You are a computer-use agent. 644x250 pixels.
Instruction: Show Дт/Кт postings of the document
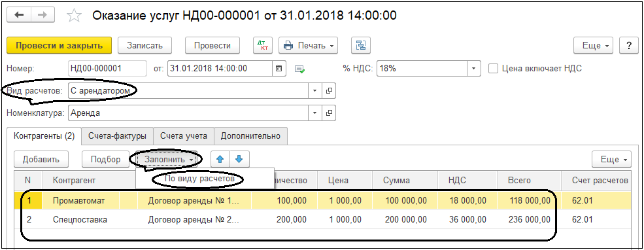(x=262, y=46)
